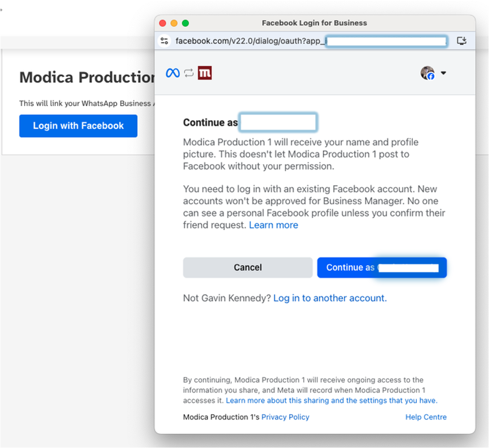
Task: Click the redacted Continue as name field
Action: (x=278, y=122)
